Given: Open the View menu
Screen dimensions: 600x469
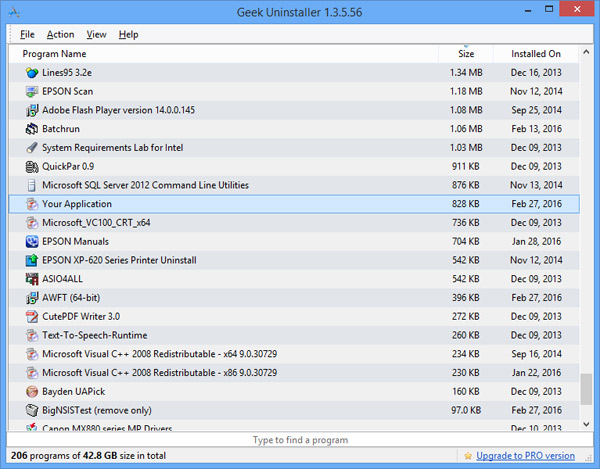Looking at the screenshot, I should click(x=96, y=34).
